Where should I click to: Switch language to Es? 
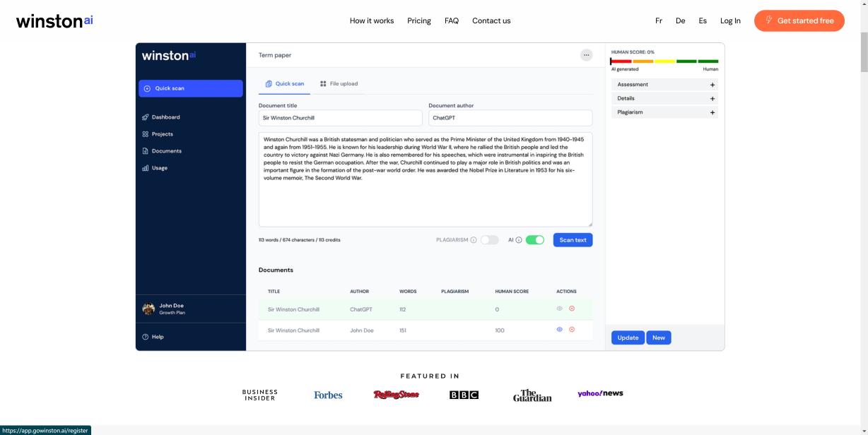[x=703, y=20]
